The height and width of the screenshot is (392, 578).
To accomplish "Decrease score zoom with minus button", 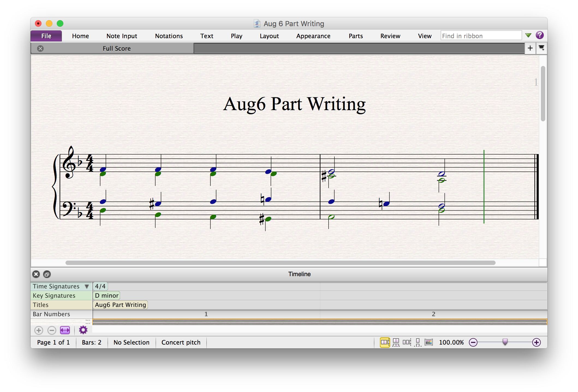I will [x=473, y=342].
